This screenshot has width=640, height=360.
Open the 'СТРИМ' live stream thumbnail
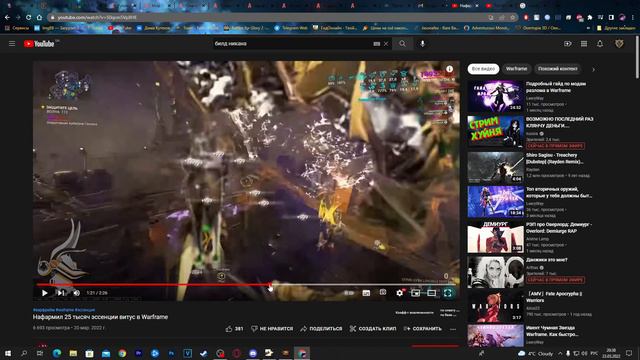click(x=496, y=131)
